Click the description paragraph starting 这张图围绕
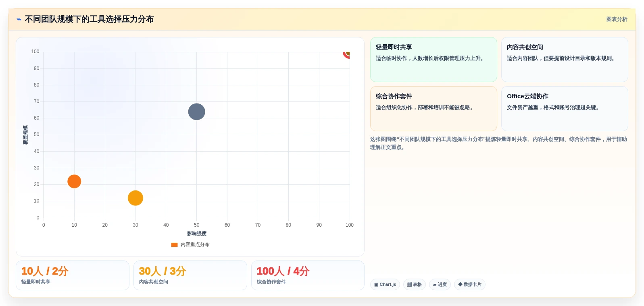 [x=499, y=143]
